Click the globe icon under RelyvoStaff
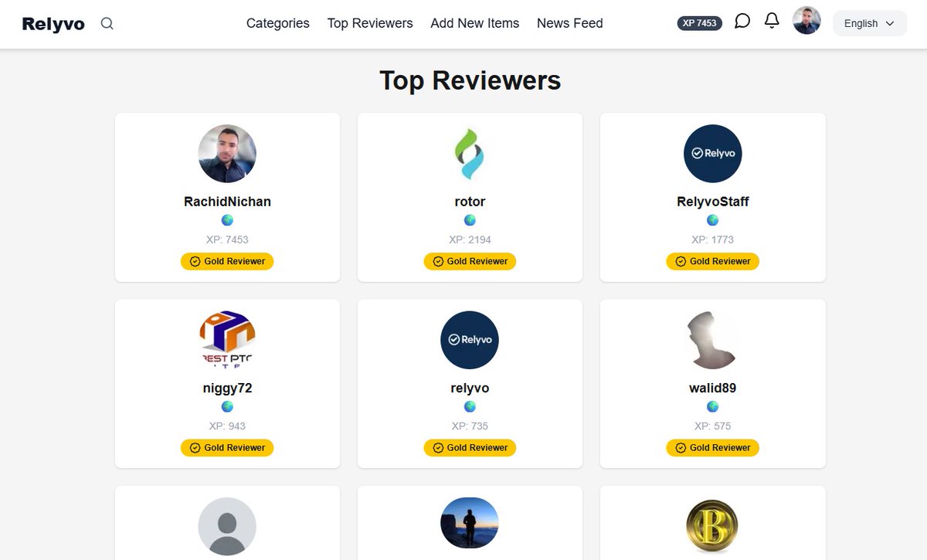Viewport: 927px width, 560px height. coord(713,220)
